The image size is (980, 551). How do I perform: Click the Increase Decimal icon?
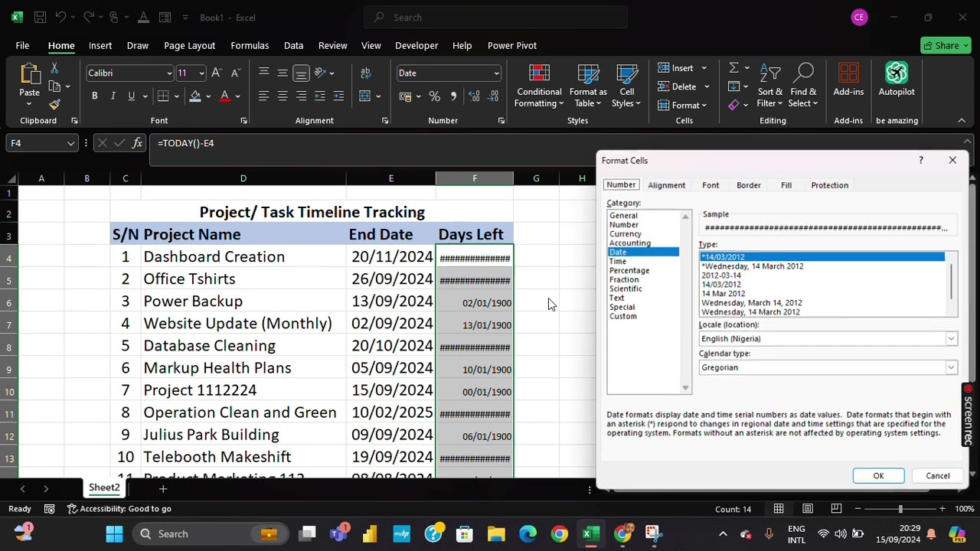[x=474, y=96]
